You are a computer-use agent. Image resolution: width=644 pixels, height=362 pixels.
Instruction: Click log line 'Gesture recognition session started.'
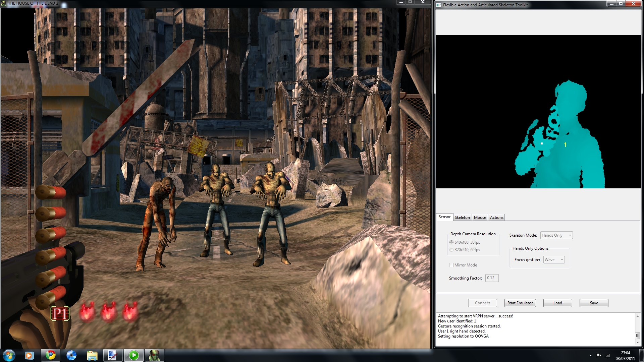(469, 326)
